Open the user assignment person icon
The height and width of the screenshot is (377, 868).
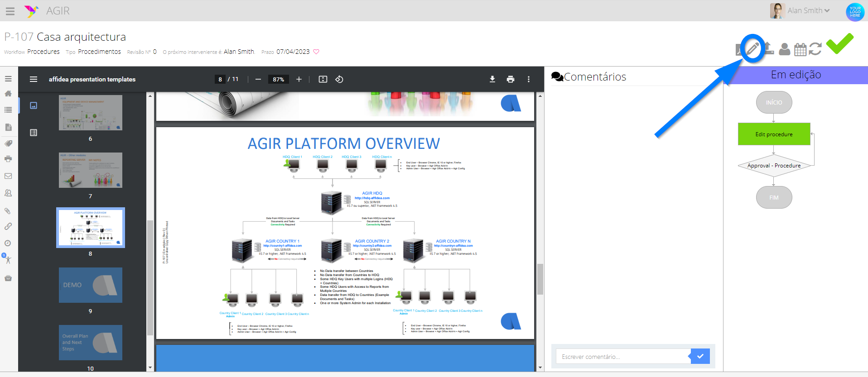click(x=784, y=49)
